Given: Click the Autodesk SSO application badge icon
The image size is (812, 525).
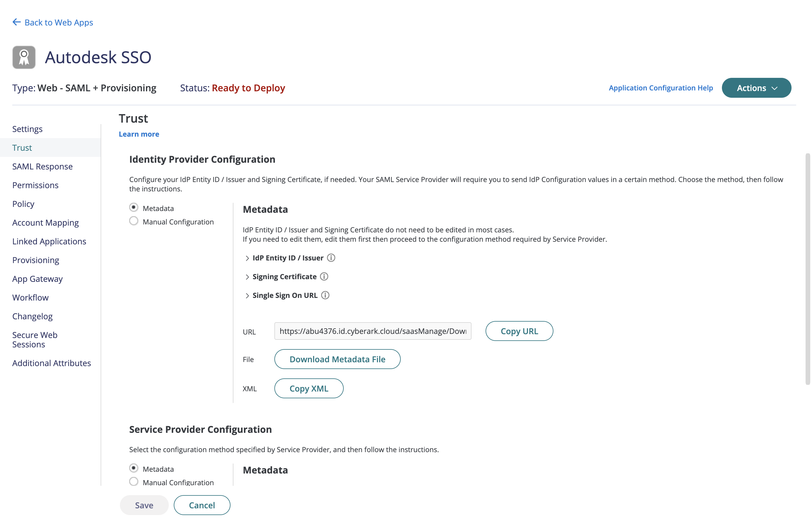Looking at the screenshot, I should (x=23, y=57).
